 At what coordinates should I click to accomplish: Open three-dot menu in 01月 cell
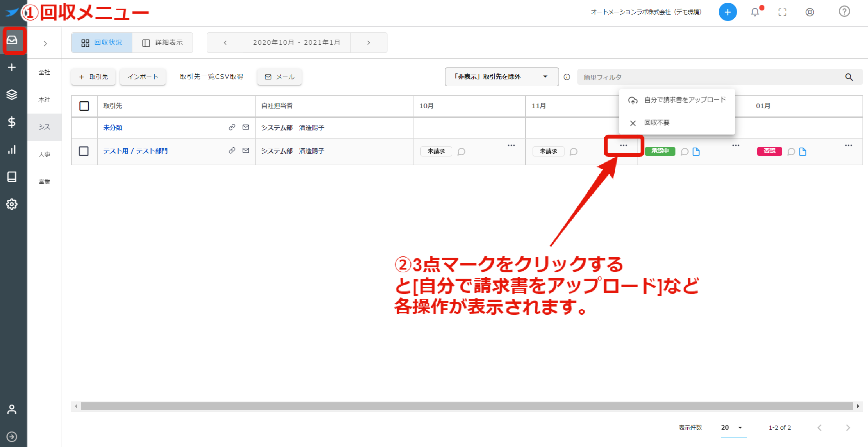point(848,146)
